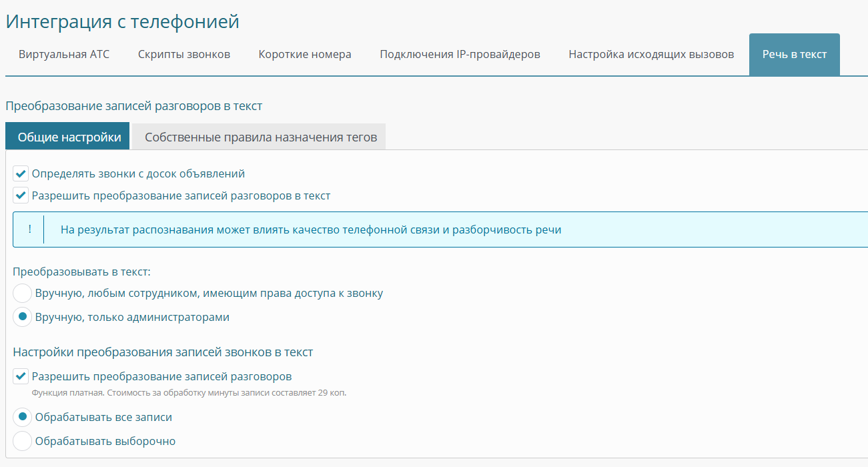Open the Подключения IP-провайдеров tab
Image resolution: width=868 pixels, height=467 pixels.
pyautogui.click(x=460, y=55)
